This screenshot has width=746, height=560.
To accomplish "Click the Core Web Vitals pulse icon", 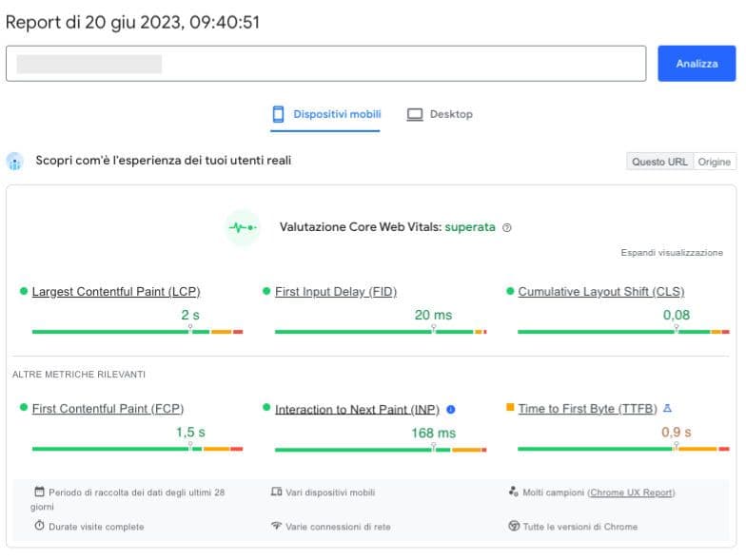I will pyautogui.click(x=242, y=227).
